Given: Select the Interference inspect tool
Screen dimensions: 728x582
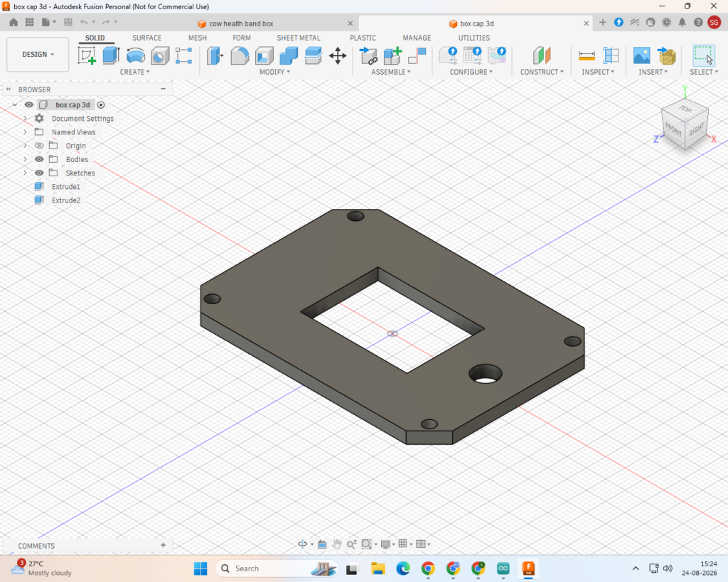Looking at the screenshot, I should [x=611, y=55].
